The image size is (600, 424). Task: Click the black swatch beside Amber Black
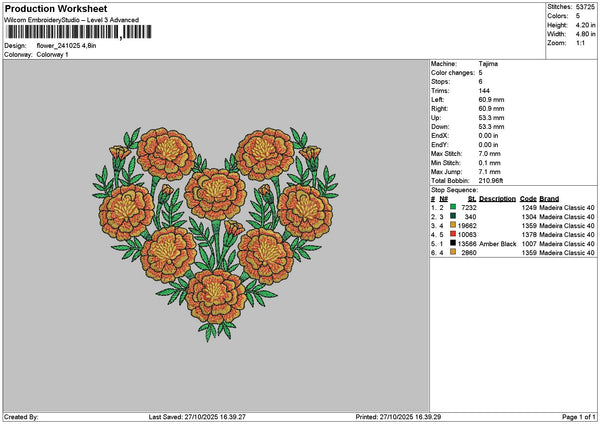453,243
